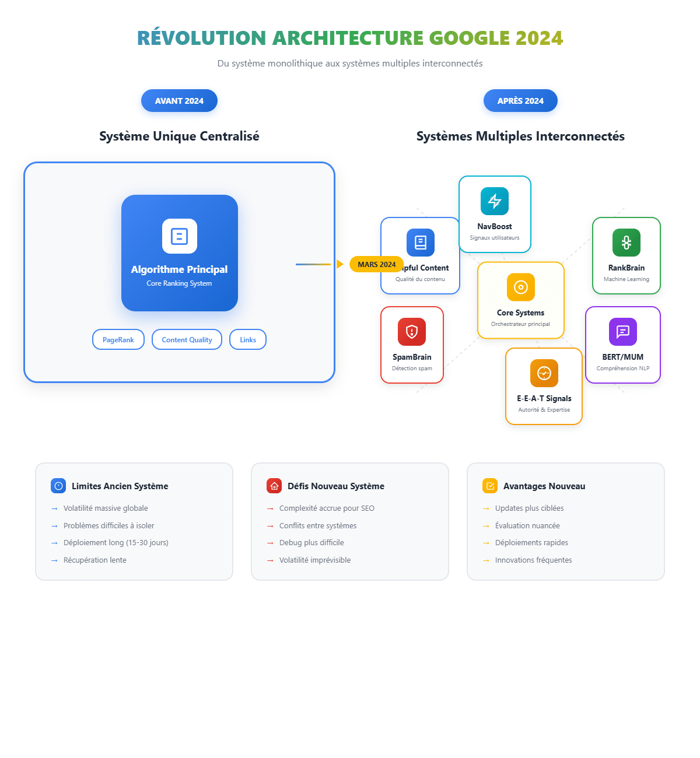
Task: Click the Core Systems target icon
Action: point(521,287)
